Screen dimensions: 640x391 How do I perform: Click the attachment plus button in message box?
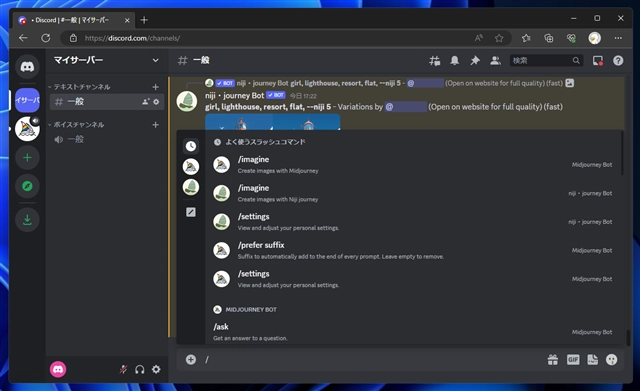click(x=191, y=360)
